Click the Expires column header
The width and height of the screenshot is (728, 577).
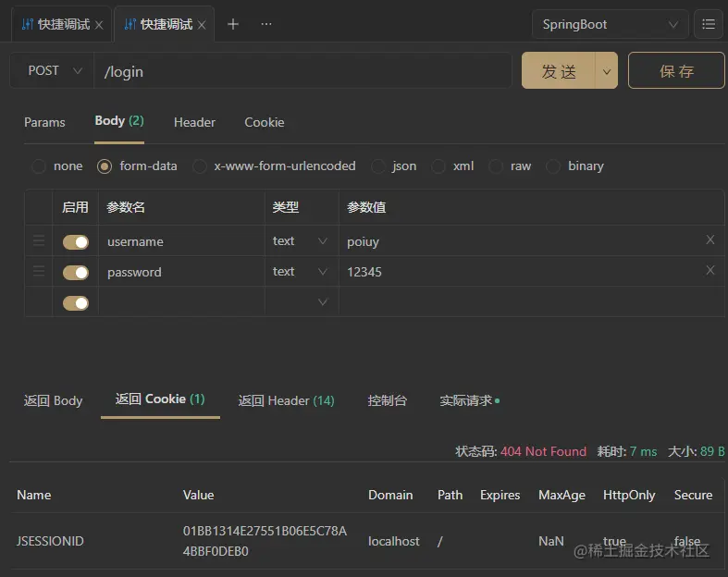point(500,496)
